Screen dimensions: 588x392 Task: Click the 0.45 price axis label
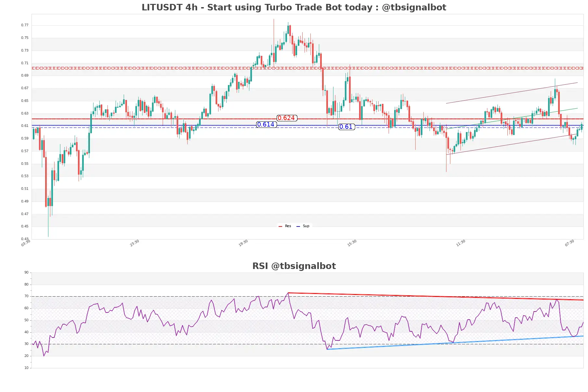pyautogui.click(x=25, y=227)
